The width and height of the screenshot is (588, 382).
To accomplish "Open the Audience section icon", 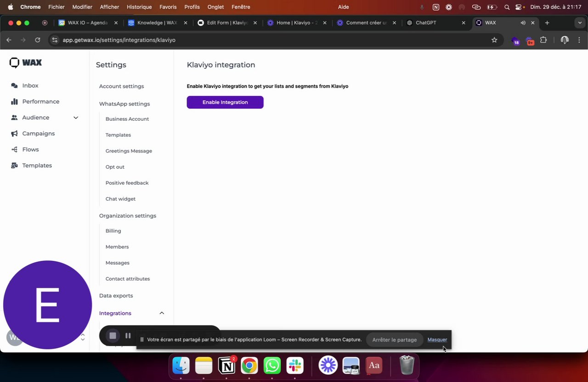I will point(14,118).
